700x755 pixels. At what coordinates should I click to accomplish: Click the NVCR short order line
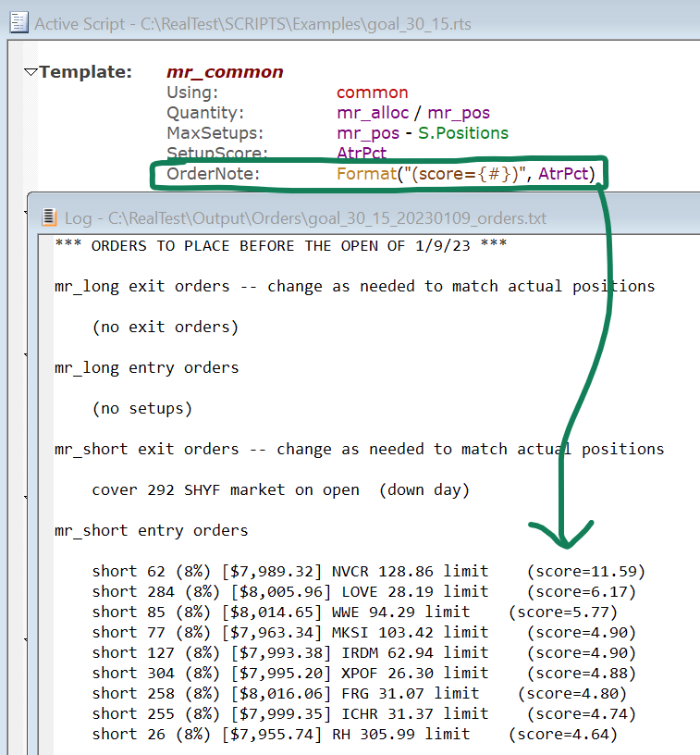[x=368, y=571]
